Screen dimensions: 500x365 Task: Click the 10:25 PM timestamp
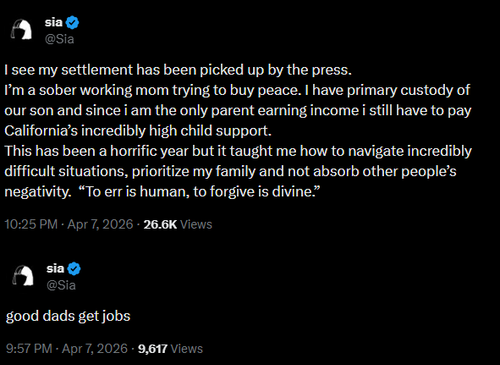click(x=31, y=224)
